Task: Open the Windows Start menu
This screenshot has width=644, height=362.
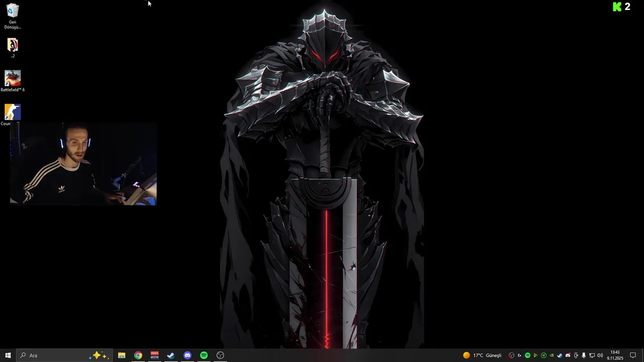Action: tap(8, 355)
